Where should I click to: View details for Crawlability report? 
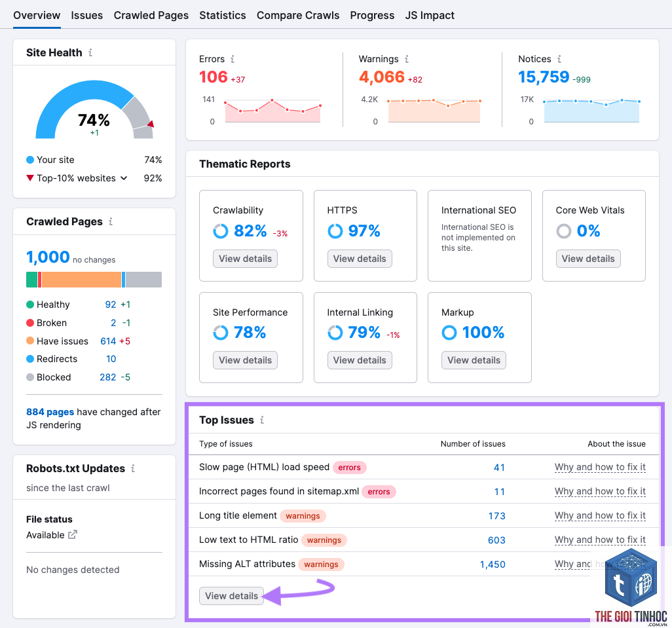pos(245,259)
